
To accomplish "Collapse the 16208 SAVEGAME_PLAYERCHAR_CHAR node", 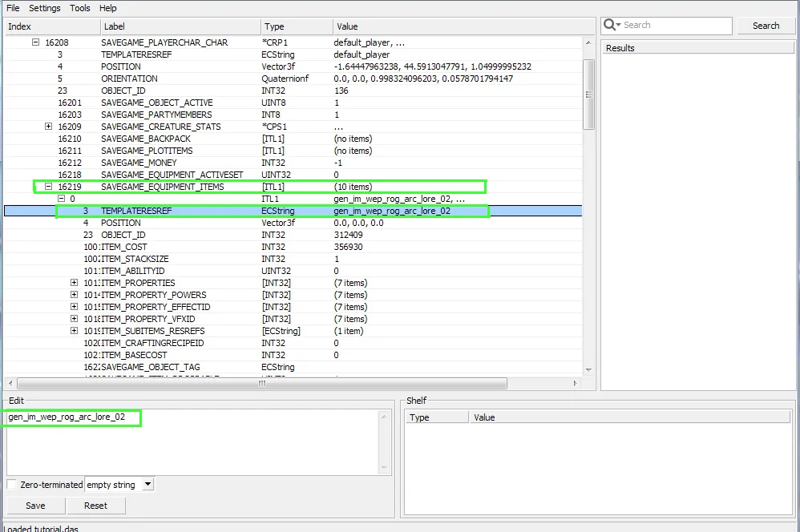I will (x=36, y=42).
